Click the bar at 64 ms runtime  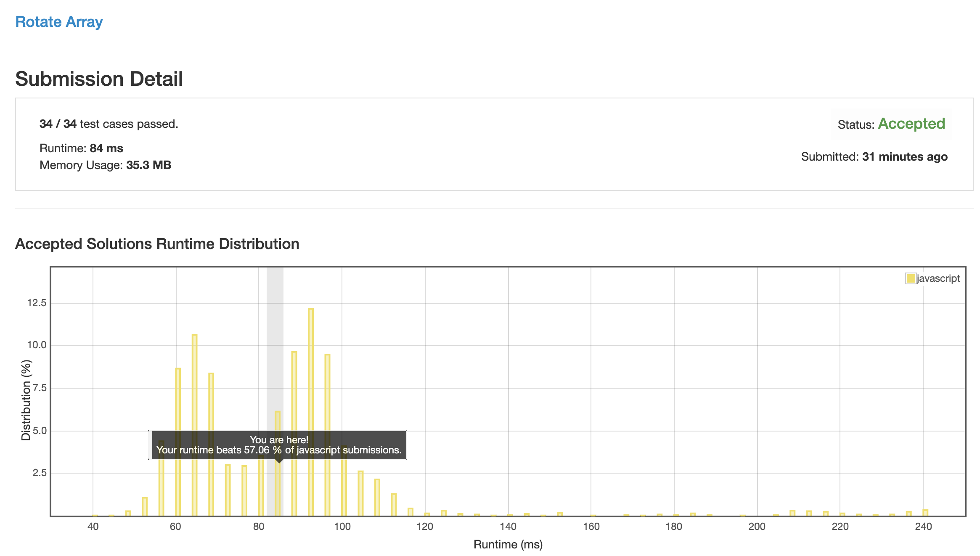click(x=195, y=425)
